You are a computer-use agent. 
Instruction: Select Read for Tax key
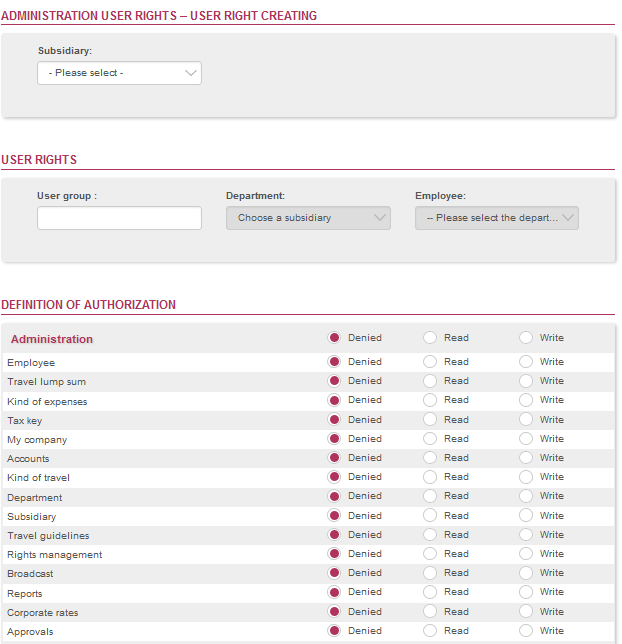point(430,419)
